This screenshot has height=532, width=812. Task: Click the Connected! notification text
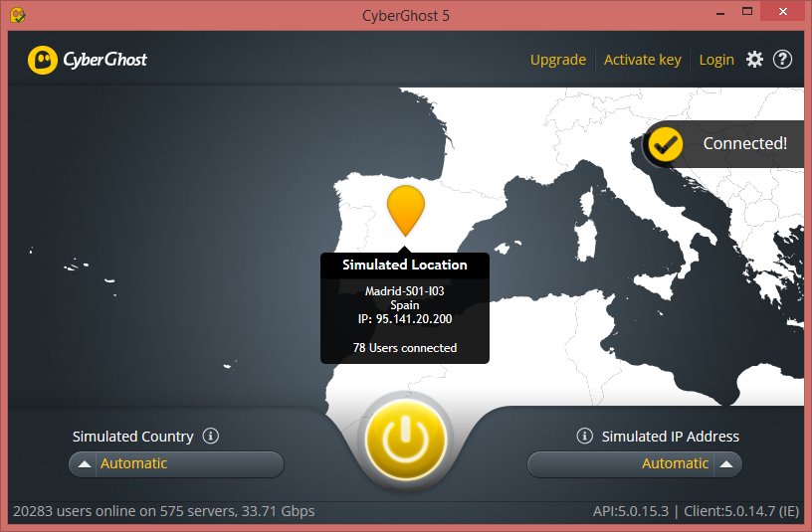(x=744, y=143)
